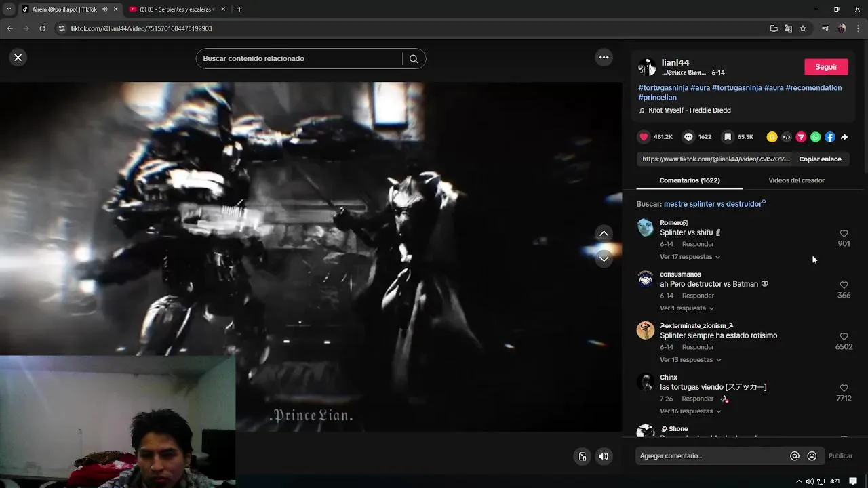Image resolution: width=868 pixels, height=488 pixels.
Task: Open the browser media controls icon
Action: tap(825, 28)
